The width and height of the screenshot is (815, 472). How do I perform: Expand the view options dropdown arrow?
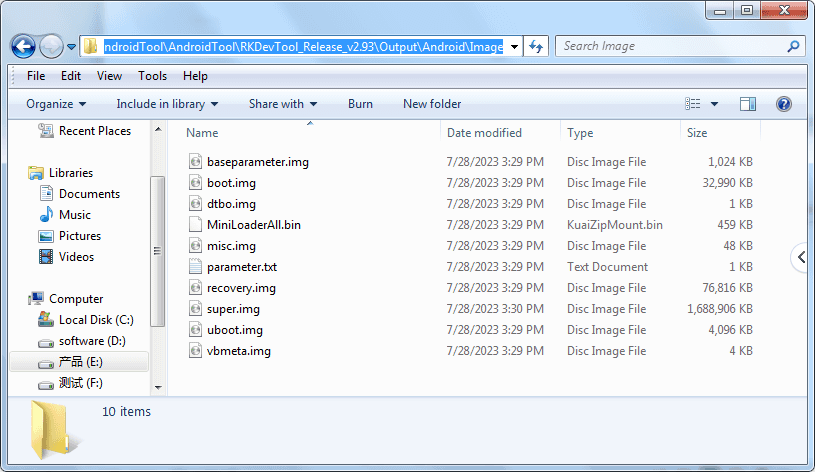[714, 104]
